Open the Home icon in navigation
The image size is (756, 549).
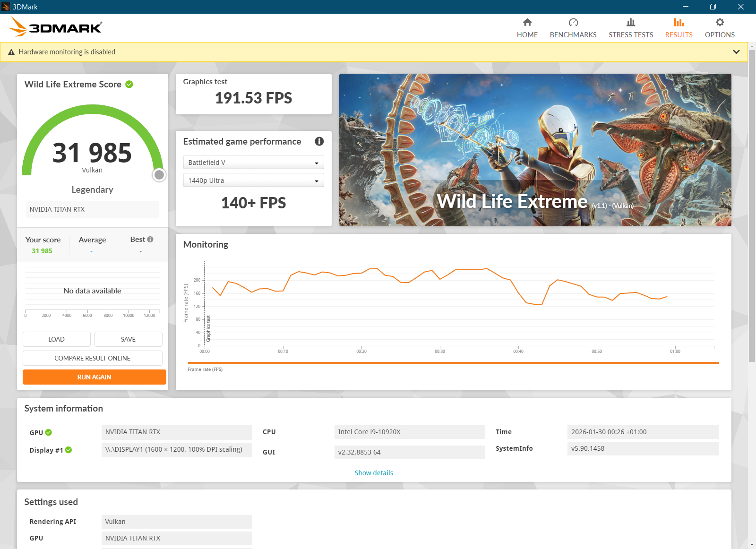click(527, 22)
